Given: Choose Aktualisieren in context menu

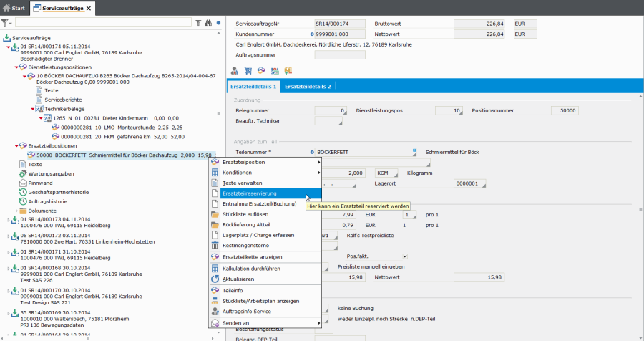Looking at the screenshot, I should click(x=265, y=279).
